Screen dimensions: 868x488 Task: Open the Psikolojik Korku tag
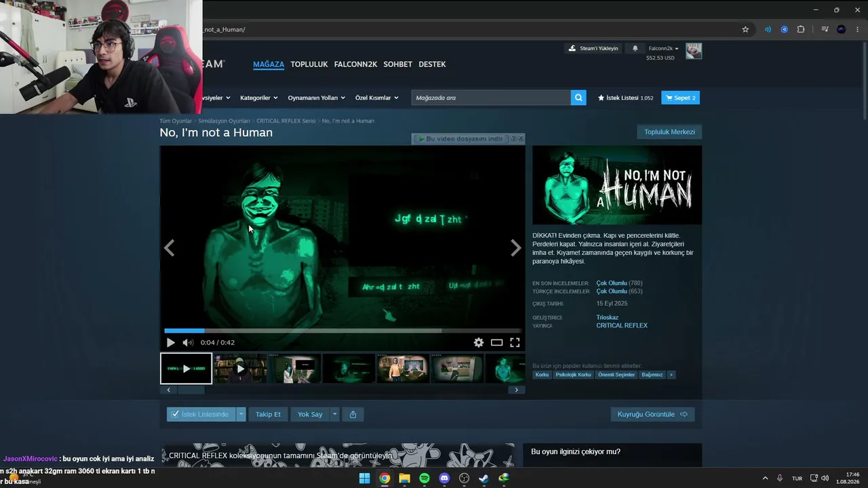[x=574, y=375]
